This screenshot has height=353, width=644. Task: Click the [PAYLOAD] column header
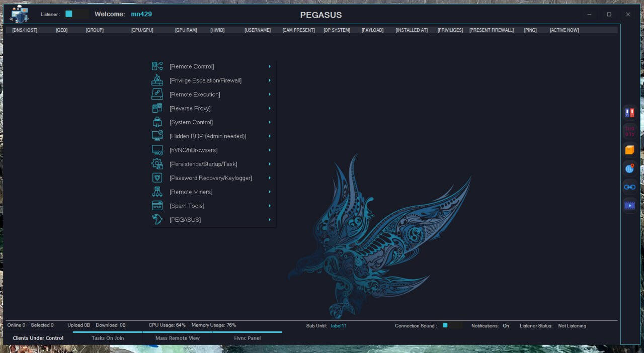click(x=372, y=30)
